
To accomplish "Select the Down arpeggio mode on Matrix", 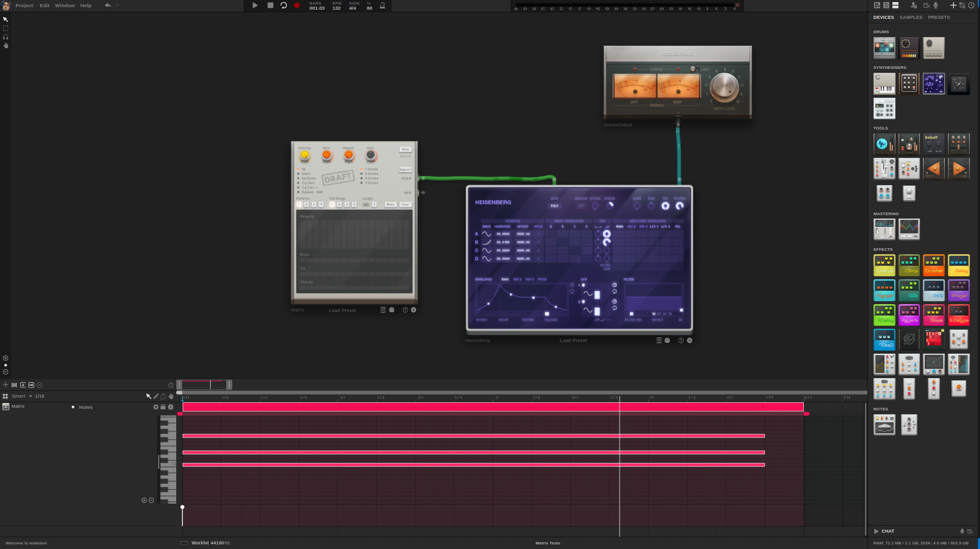I will pyautogui.click(x=304, y=174).
